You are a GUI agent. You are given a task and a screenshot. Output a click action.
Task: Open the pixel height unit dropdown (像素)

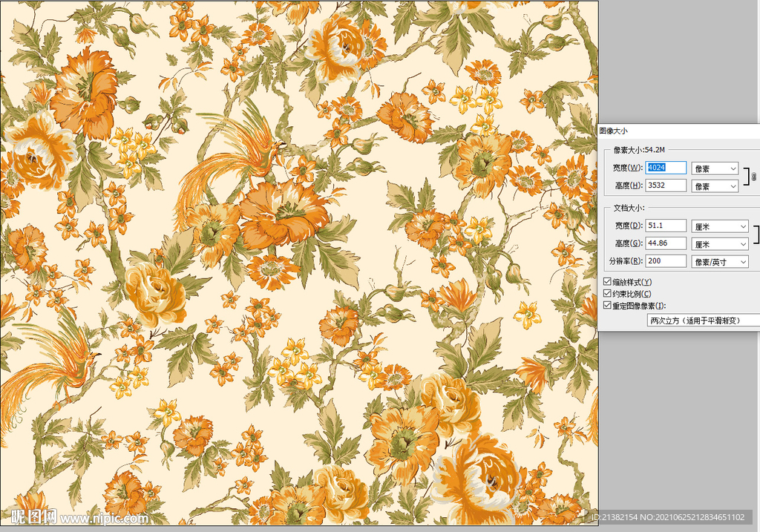[715, 186]
